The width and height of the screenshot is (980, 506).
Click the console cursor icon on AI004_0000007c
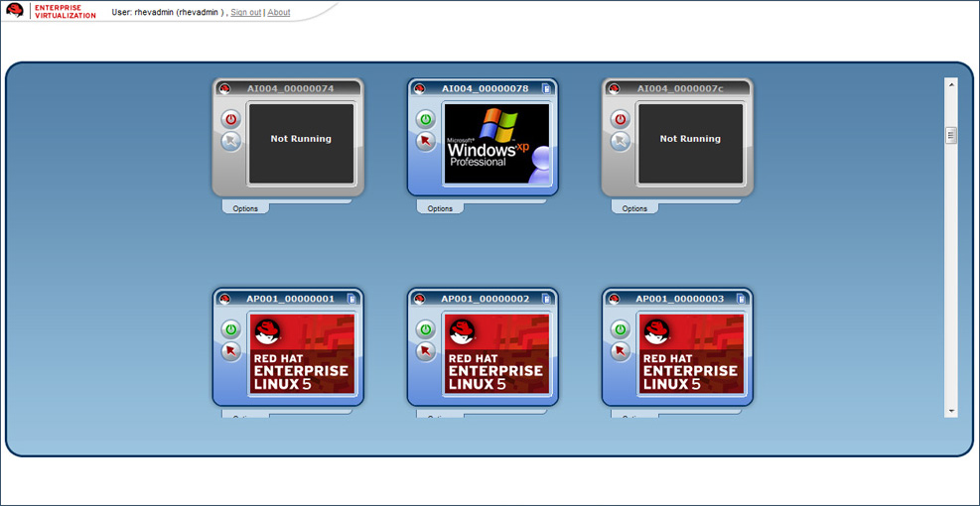click(620, 141)
